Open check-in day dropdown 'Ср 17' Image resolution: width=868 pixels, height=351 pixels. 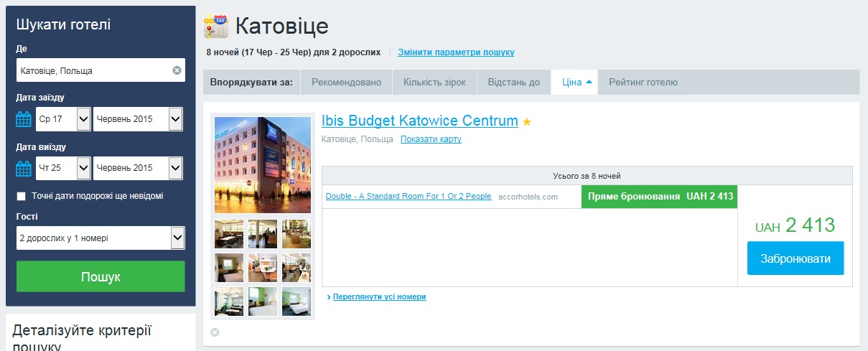63,119
